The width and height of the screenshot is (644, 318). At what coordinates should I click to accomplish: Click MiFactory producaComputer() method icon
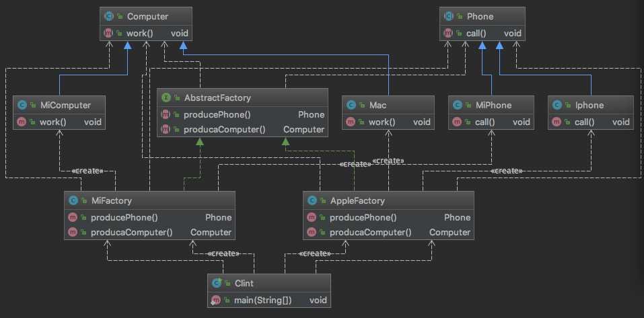point(73,232)
